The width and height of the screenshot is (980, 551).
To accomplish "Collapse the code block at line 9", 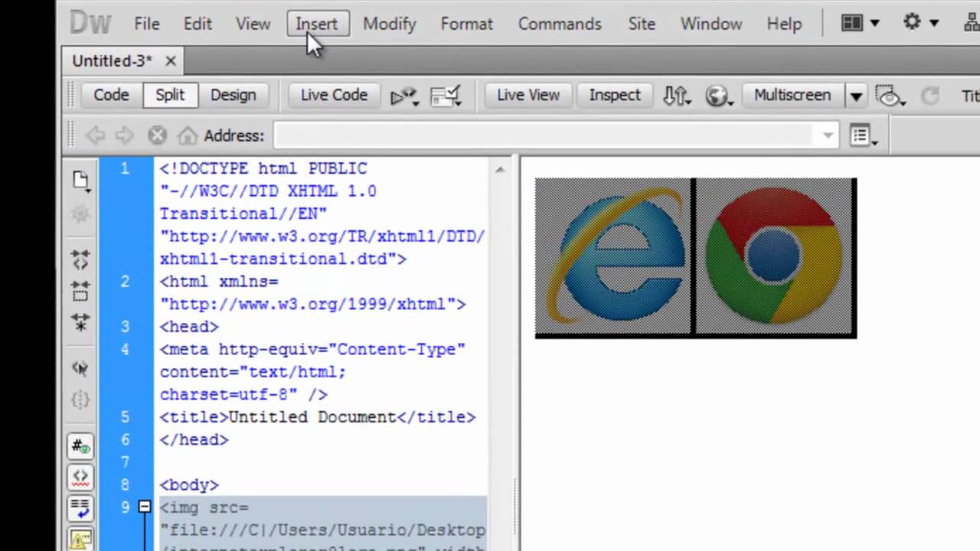I will (x=144, y=507).
